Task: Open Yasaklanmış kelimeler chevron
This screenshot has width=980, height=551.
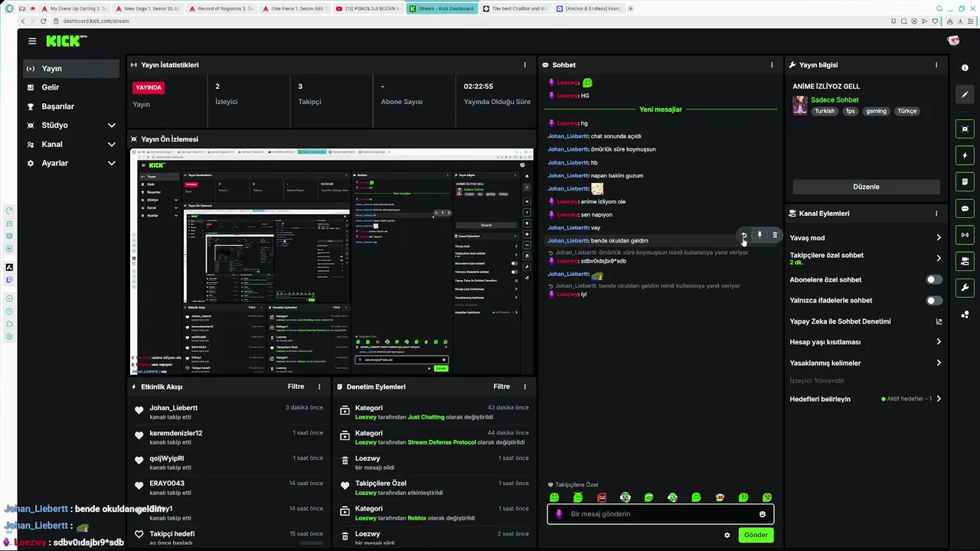Action: click(939, 363)
